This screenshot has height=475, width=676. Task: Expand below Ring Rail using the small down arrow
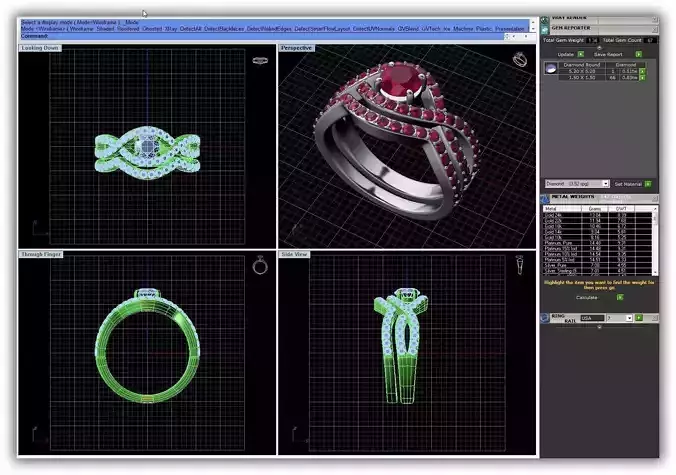(599, 327)
